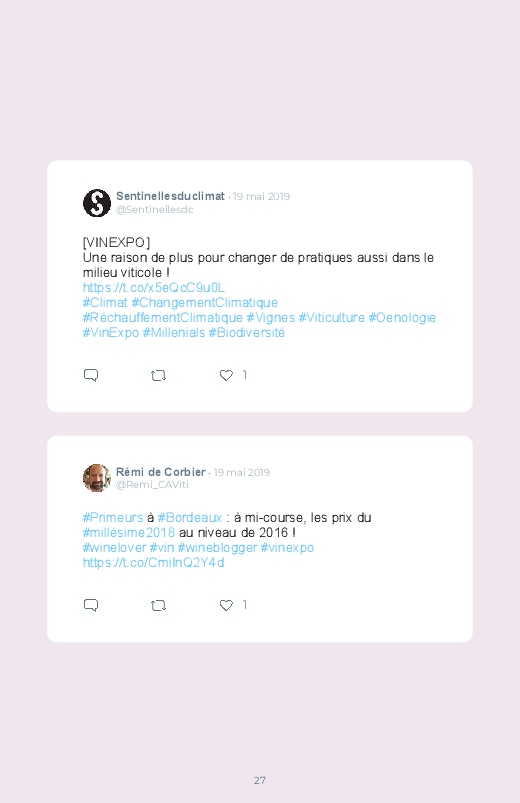
Task: Retweet the Sentinellesduclimat VINEXPO tweet
Action: coord(158,376)
